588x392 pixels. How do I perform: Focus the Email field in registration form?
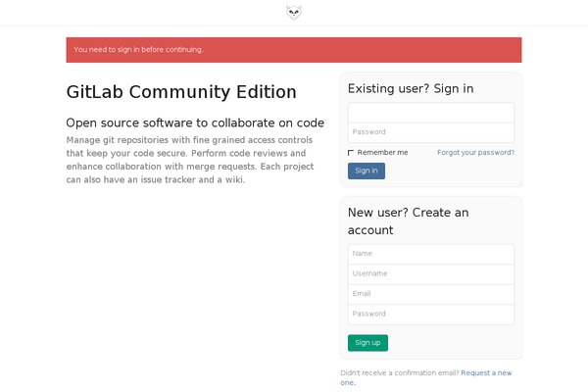point(431,294)
